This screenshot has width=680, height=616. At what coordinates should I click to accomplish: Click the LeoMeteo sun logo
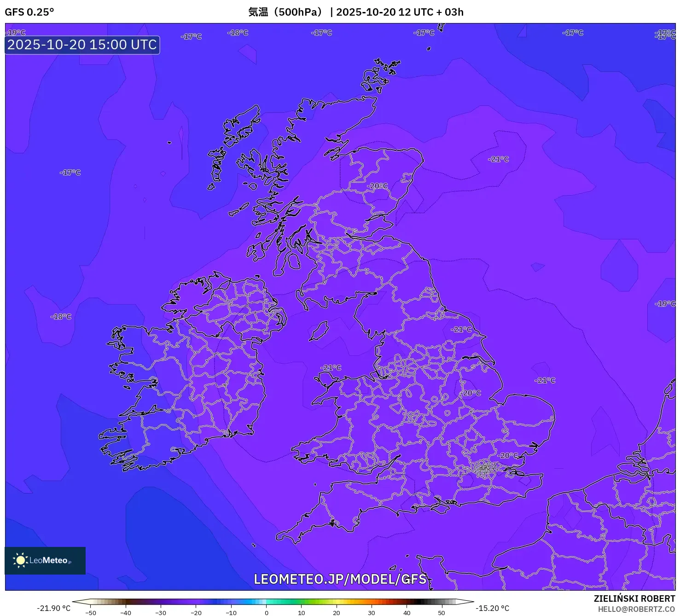click(x=20, y=560)
